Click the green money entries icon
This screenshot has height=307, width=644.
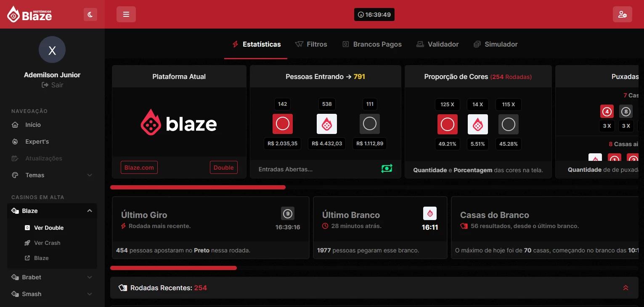pyautogui.click(x=387, y=168)
